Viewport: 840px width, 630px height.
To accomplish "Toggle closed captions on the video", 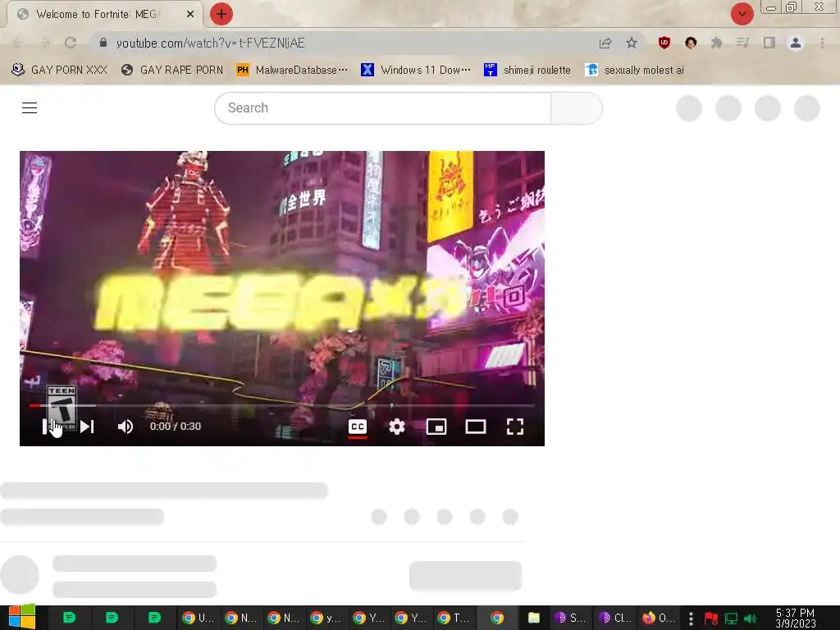I will point(358,427).
